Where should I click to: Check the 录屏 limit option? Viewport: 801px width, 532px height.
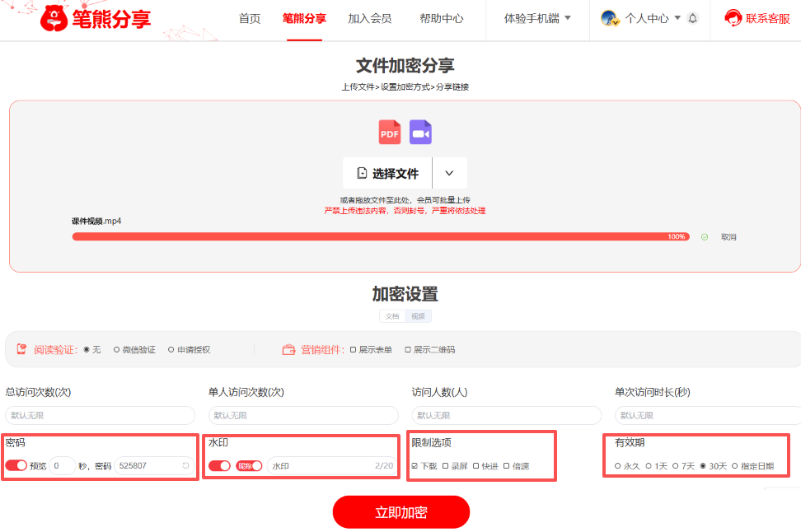(447, 467)
